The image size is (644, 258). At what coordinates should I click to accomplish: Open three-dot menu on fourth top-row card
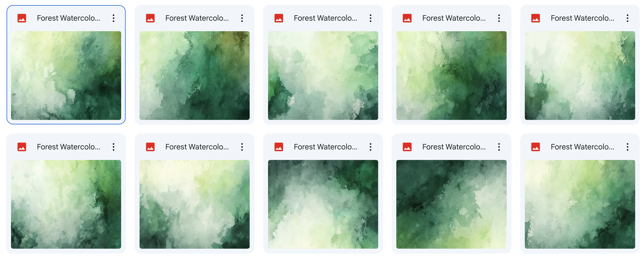(x=499, y=18)
